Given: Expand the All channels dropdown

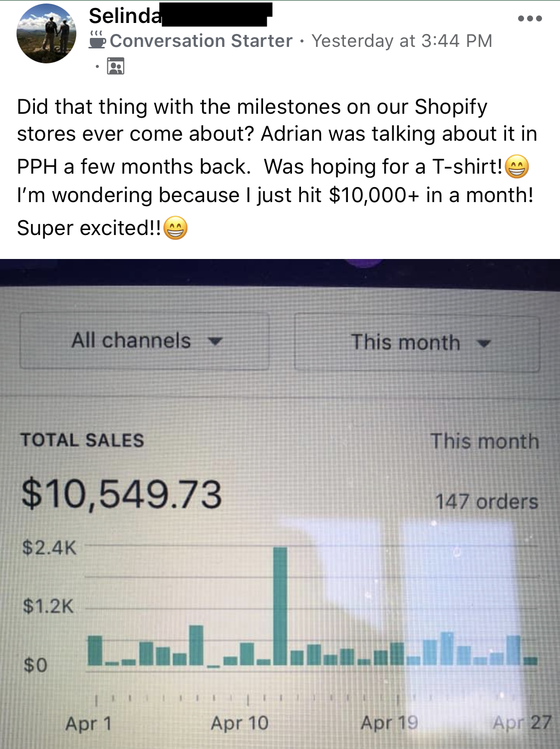Looking at the screenshot, I should point(144,341).
